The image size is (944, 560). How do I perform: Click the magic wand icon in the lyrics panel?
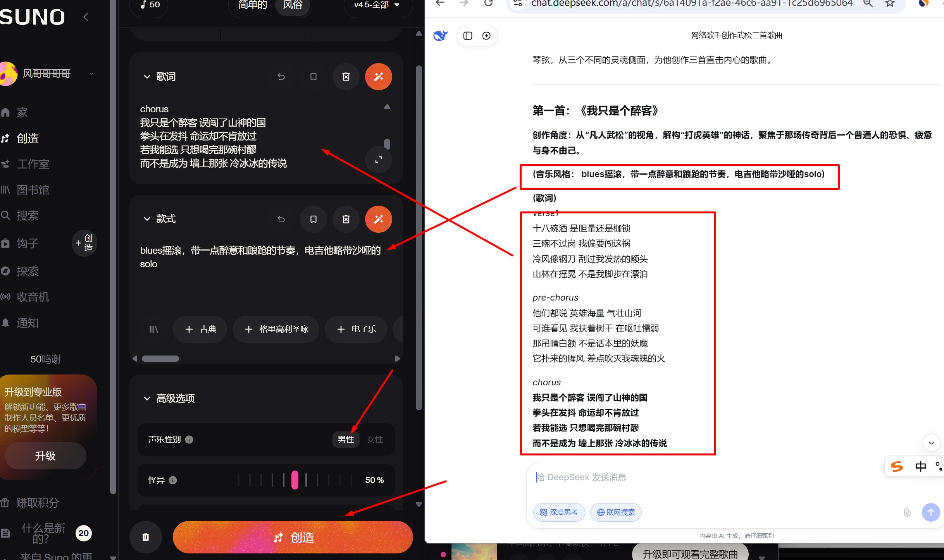(x=378, y=77)
